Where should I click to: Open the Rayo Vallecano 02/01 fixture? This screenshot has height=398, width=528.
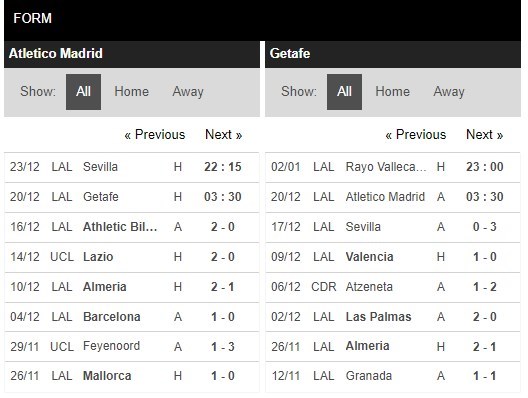click(393, 167)
